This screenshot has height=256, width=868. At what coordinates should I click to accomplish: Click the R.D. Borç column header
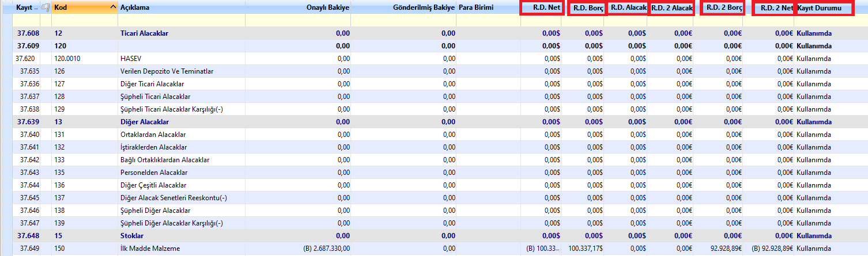coord(587,9)
